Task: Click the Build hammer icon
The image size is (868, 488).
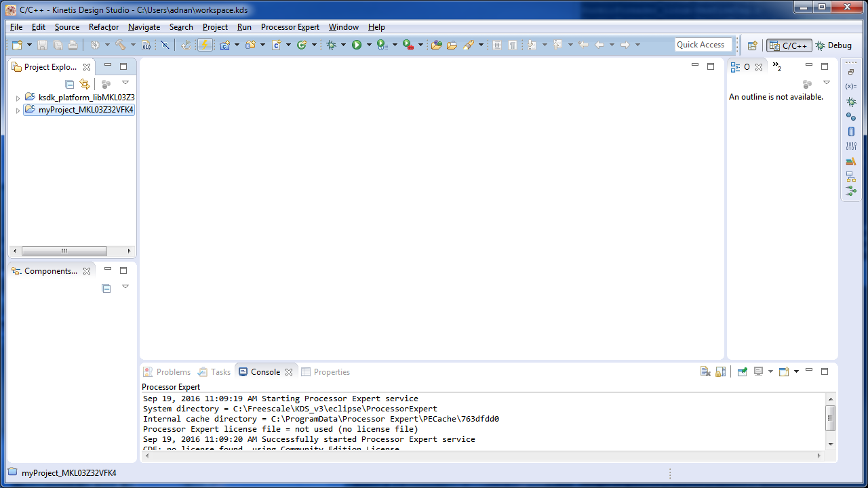Action: (121, 45)
